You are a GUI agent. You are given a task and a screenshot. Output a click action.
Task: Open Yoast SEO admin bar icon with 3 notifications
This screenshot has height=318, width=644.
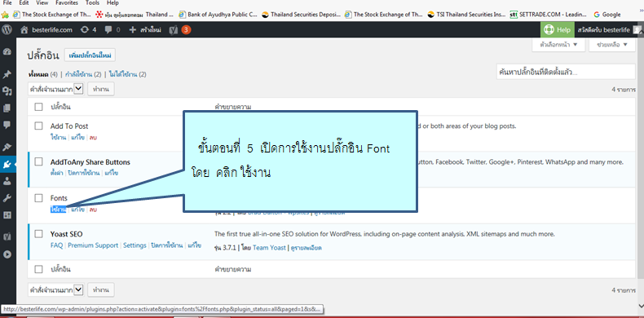click(x=180, y=29)
